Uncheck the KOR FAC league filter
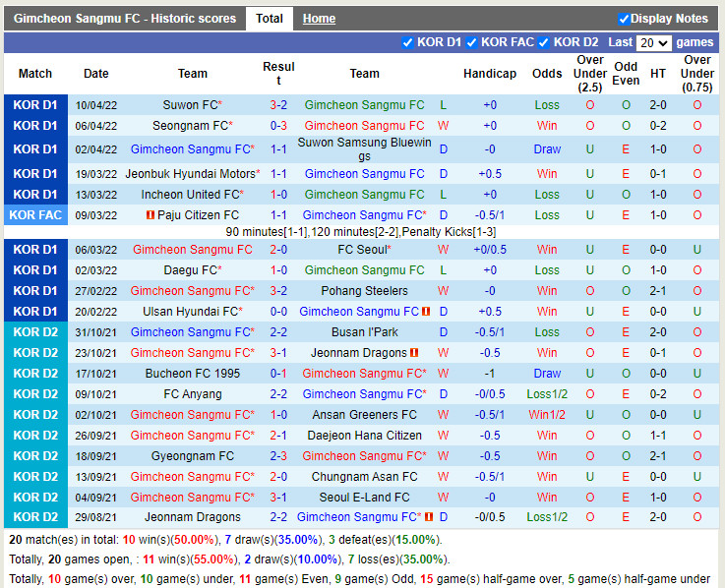Screen dimensions: 725x588 [x=471, y=42]
